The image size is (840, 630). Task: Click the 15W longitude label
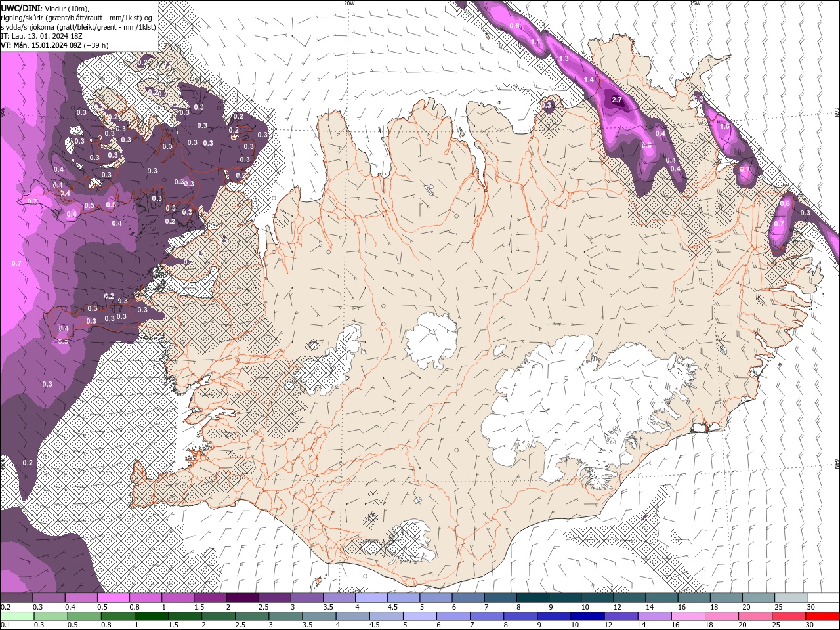695,3
